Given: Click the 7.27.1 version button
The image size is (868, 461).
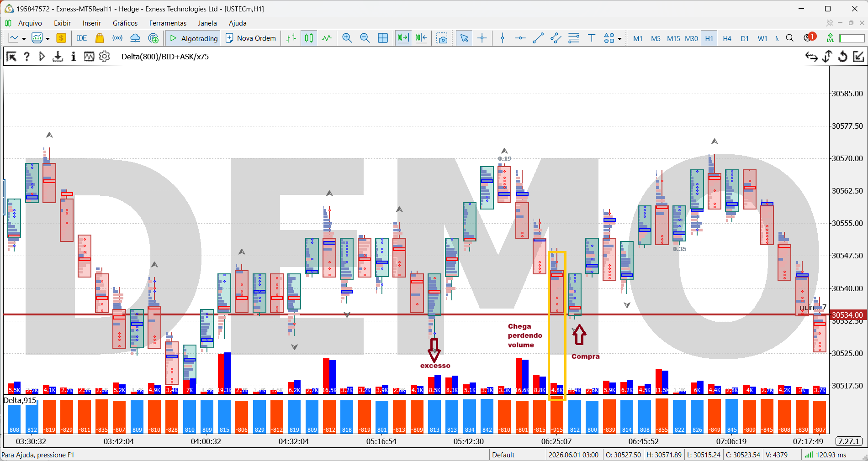Looking at the screenshot, I should coord(849,441).
